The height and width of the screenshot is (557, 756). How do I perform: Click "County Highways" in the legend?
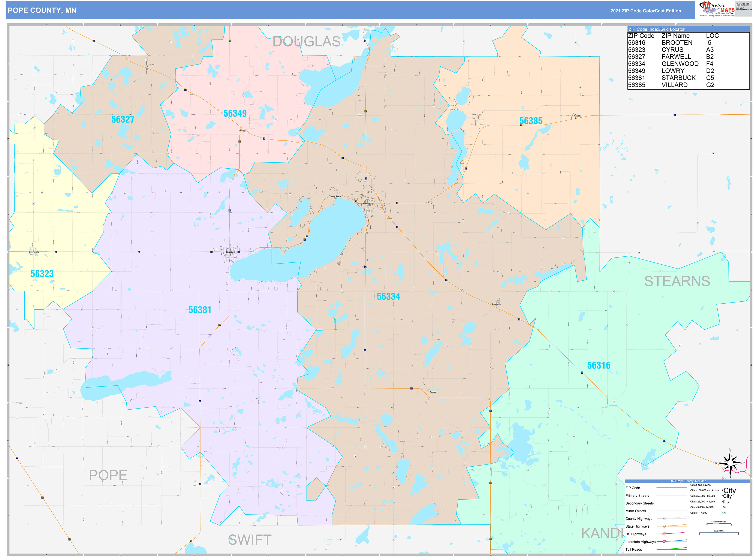(x=639, y=519)
